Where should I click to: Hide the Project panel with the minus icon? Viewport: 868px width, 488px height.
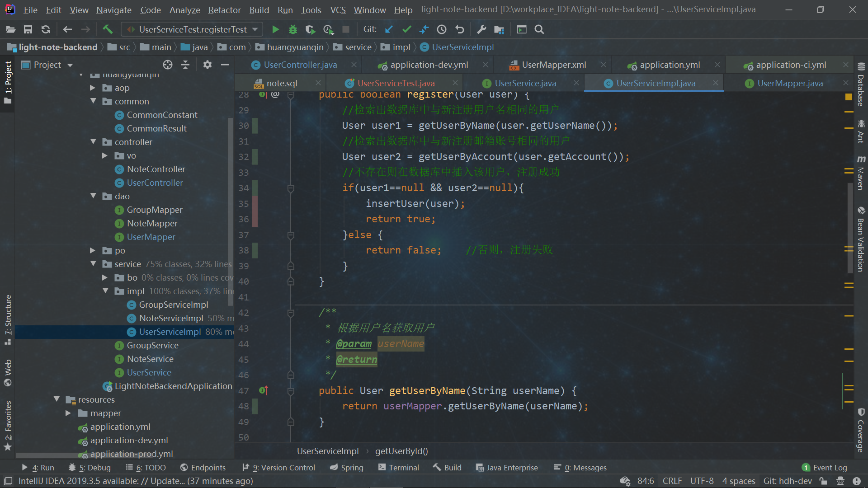225,65
